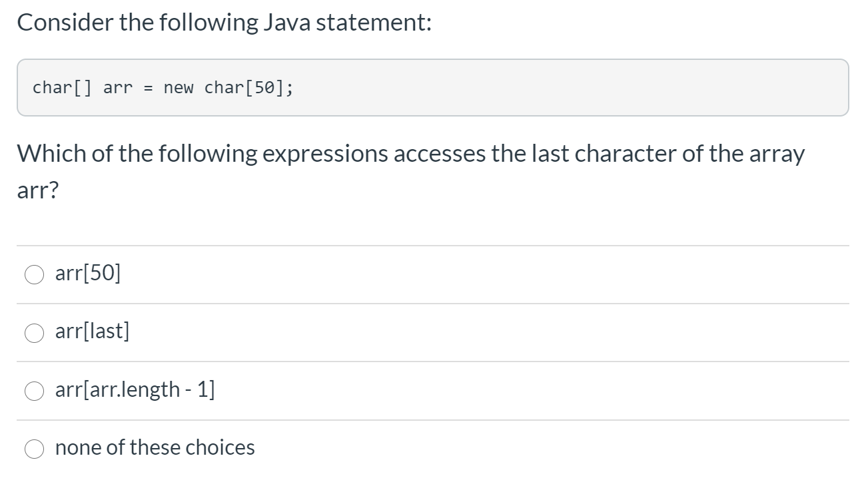Click the word 'arr?' in the question
The image size is (868, 492).
37,190
